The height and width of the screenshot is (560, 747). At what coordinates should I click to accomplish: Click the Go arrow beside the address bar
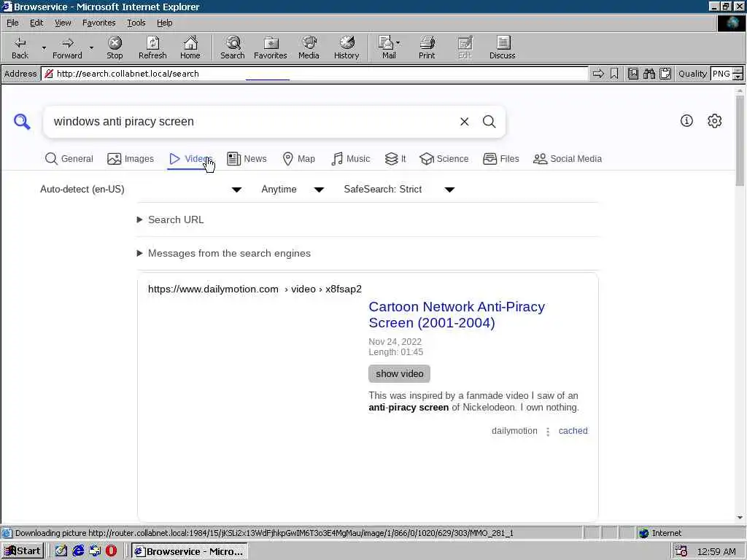(x=598, y=74)
